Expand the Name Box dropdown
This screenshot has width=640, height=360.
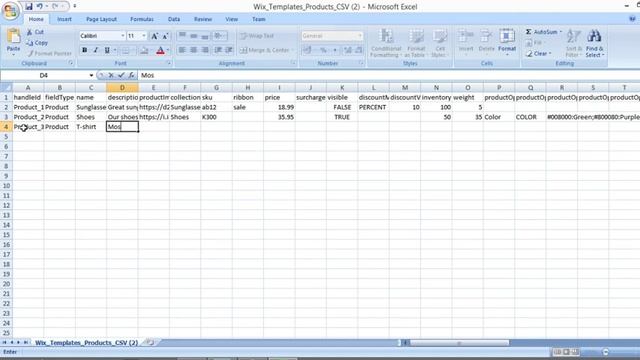[x=91, y=76]
